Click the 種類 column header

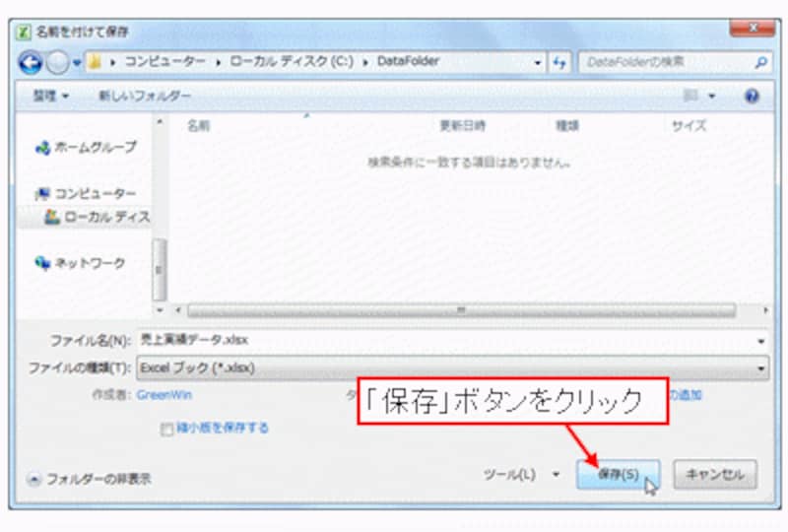point(568,126)
